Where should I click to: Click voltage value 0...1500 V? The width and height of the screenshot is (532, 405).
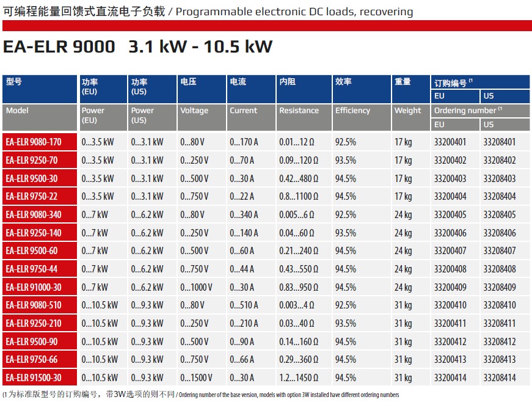(x=197, y=378)
